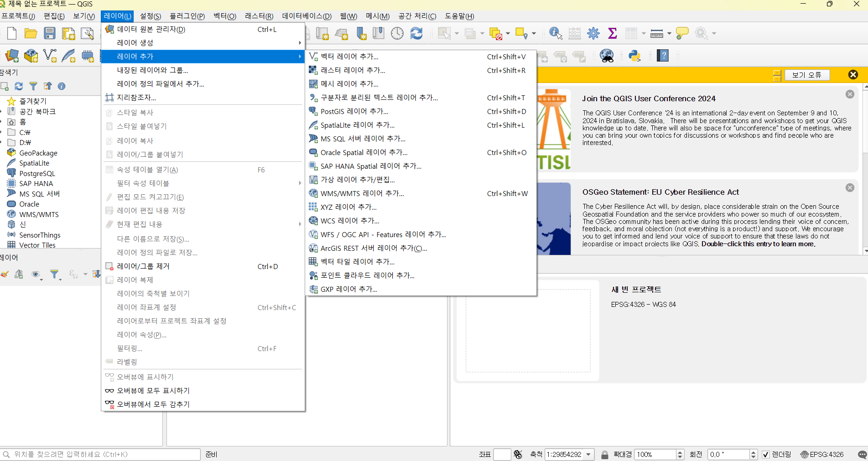Click the messages log icon in status bar
The height and width of the screenshot is (461, 868).
(862, 454)
